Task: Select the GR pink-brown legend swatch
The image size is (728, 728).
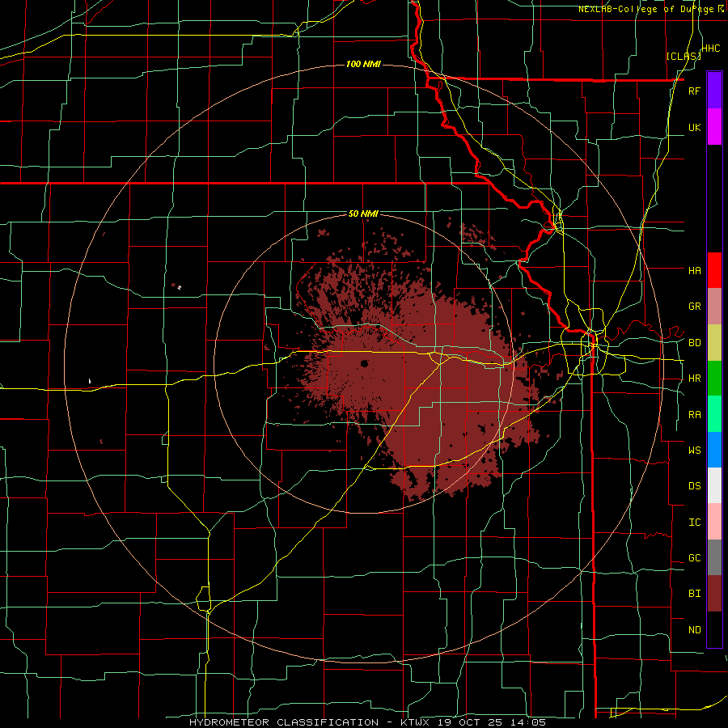Action: pos(714,307)
